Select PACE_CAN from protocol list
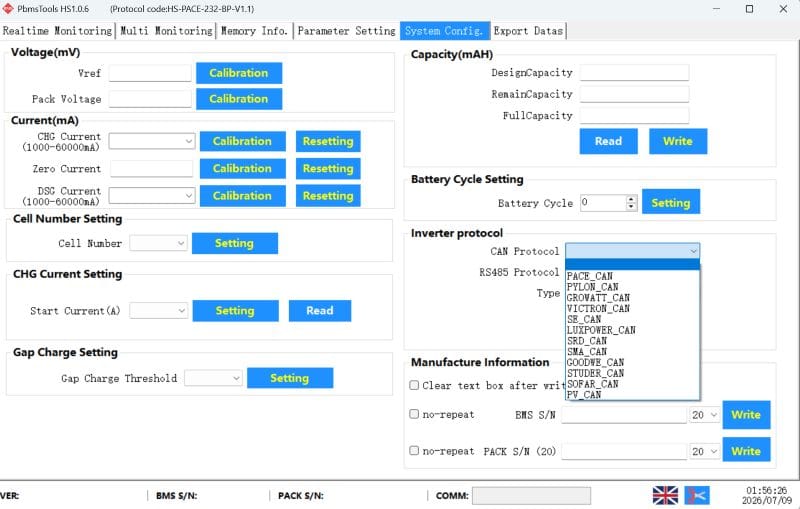Image resolution: width=800 pixels, height=509 pixels. tap(633, 276)
